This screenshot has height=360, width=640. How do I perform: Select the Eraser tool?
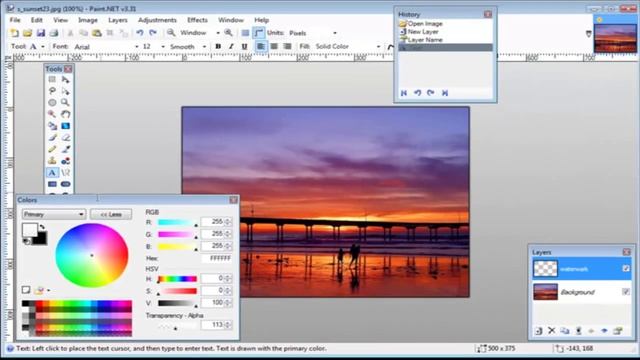[x=65, y=138]
